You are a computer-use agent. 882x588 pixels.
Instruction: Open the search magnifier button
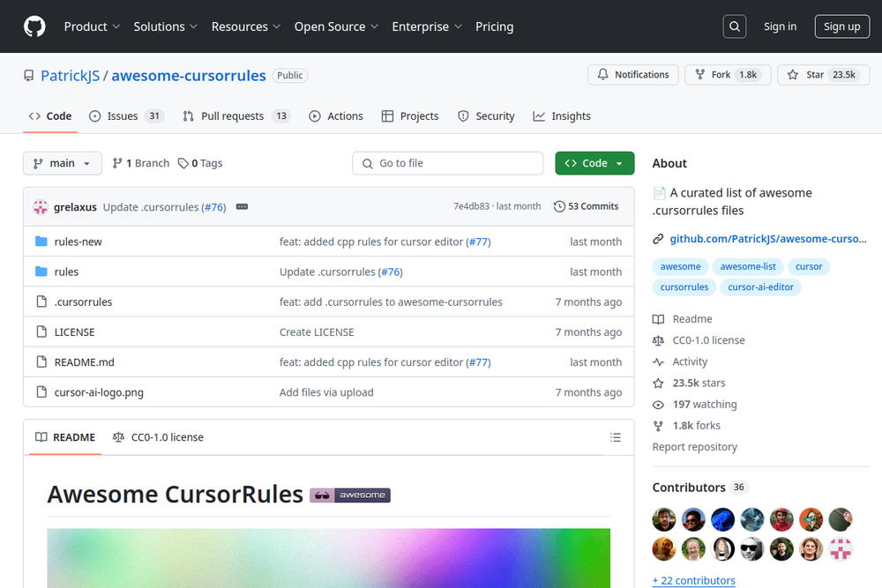pos(734,26)
